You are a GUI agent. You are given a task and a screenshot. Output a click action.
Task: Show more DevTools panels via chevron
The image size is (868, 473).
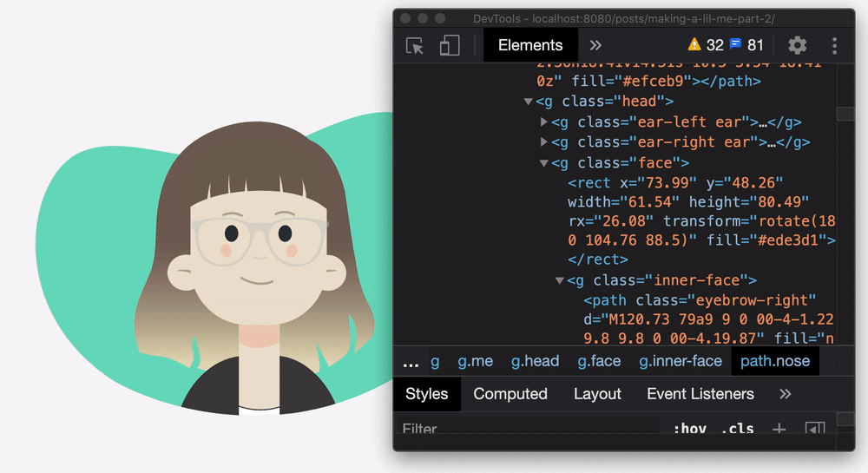pyautogui.click(x=595, y=46)
